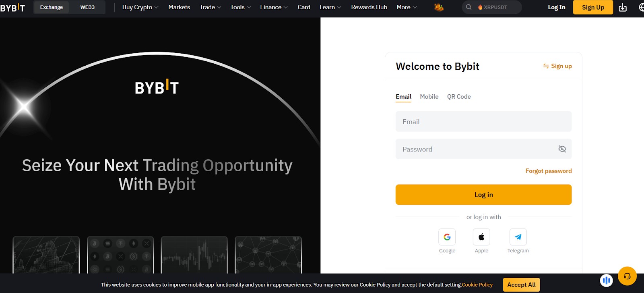The width and height of the screenshot is (644, 293).
Task: Accept all cookies
Action: pos(521,285)
